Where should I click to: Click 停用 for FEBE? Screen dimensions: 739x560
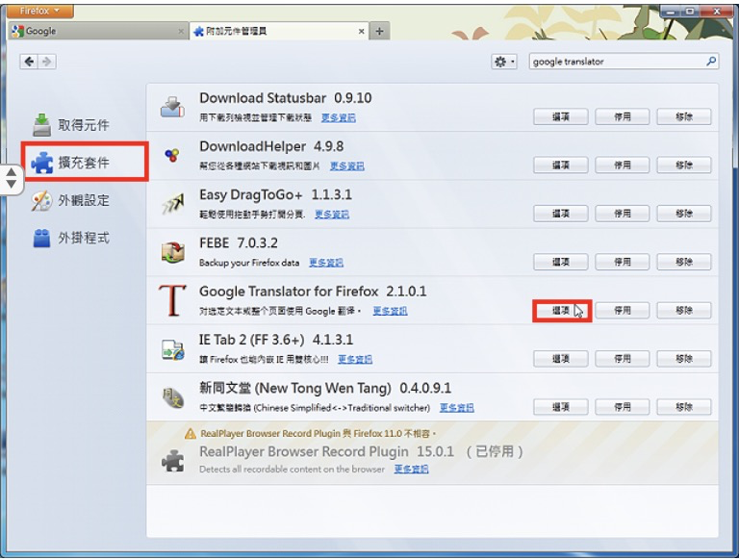click(623, 262)
